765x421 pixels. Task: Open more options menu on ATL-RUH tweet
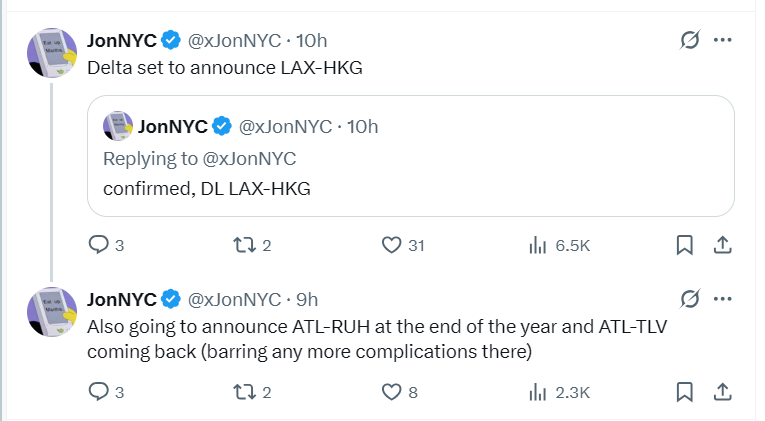(x=723, y=299)
